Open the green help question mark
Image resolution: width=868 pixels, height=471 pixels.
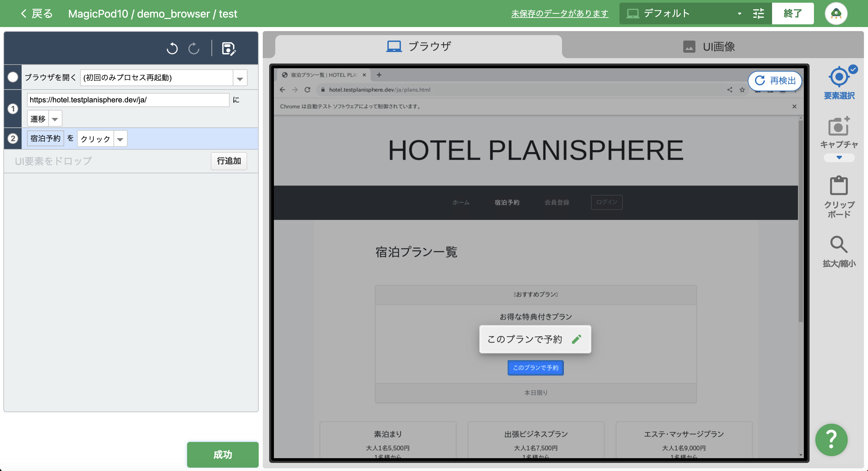pos(831,440)
